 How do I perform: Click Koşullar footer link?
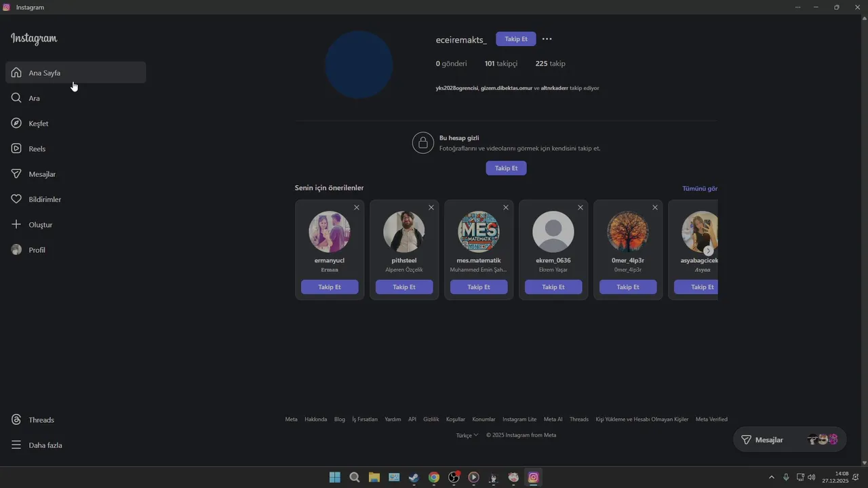456,420
